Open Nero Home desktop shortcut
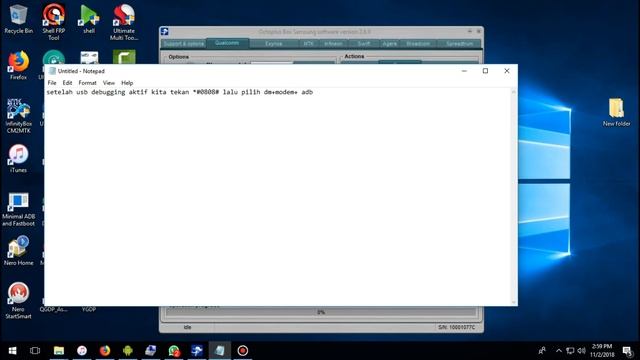The height and width of the screenshot is (360, 640). (18, 251)
